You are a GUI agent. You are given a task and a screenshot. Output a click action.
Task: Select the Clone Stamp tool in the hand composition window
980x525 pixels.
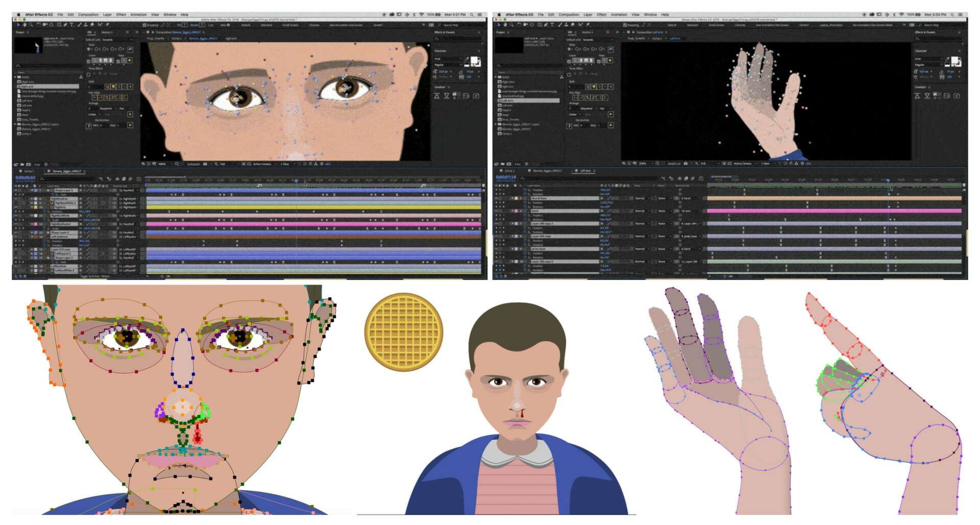click(x=565, y=25)
